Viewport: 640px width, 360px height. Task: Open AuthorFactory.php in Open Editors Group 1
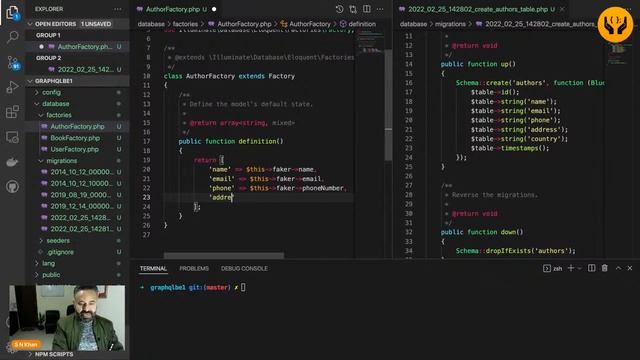(78, 47)
